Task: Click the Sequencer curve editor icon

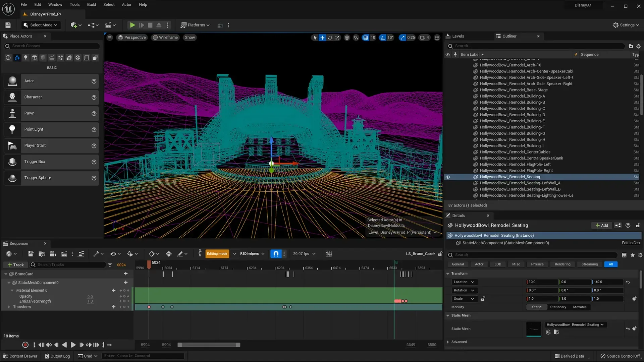Action: [x=329, y=254]
